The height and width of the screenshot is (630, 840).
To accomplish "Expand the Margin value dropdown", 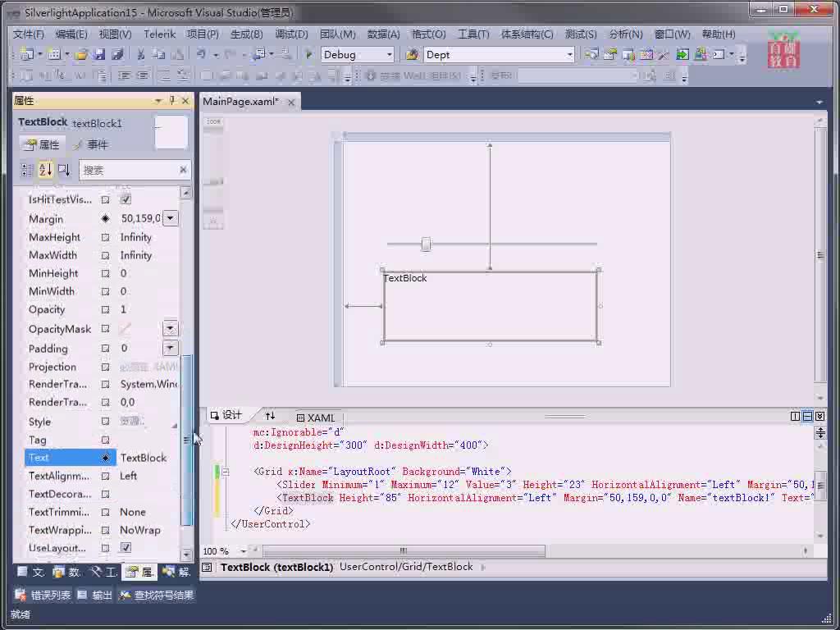I will click(171, 218).
